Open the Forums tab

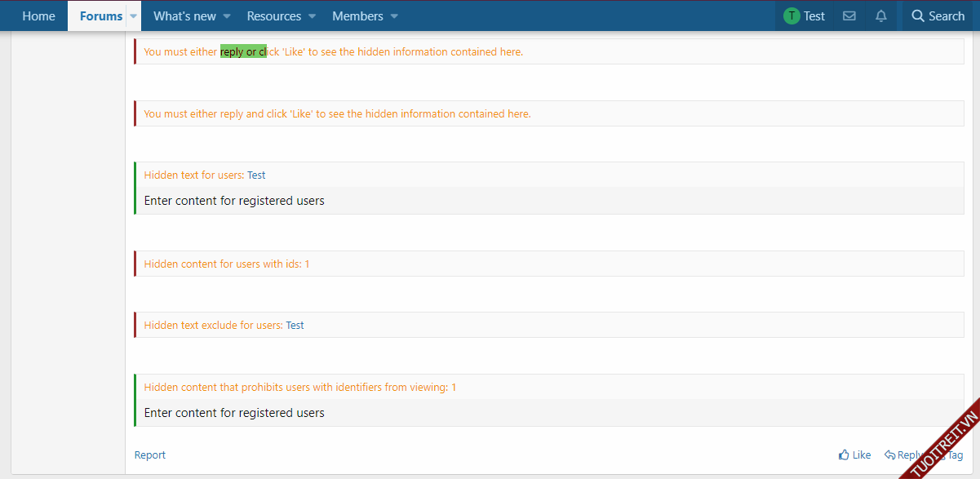tap(100, 16)
